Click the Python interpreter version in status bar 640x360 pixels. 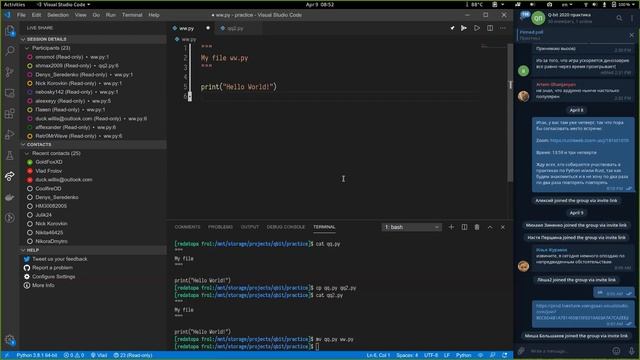(37, 355)
